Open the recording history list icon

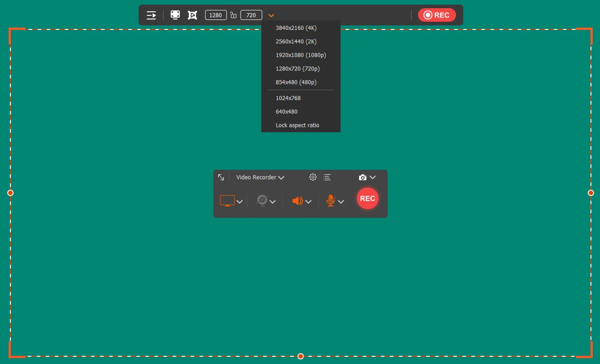(327, 177)
